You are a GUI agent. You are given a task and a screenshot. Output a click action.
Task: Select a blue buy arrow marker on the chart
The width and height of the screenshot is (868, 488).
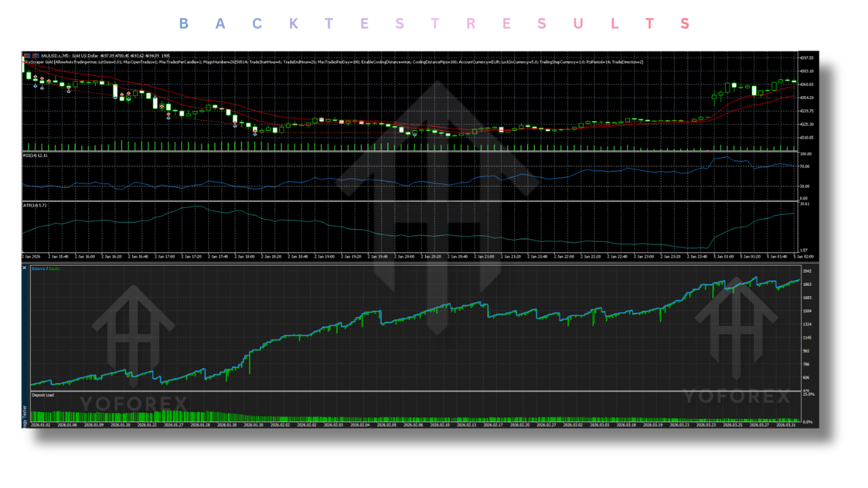pos(35,86)
